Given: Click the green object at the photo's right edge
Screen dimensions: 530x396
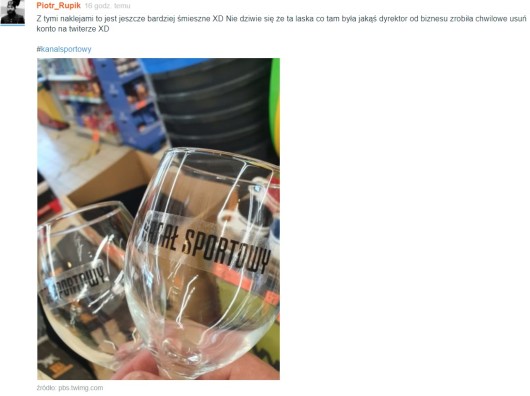Looking at the screenshot, I should pos(275,105).
